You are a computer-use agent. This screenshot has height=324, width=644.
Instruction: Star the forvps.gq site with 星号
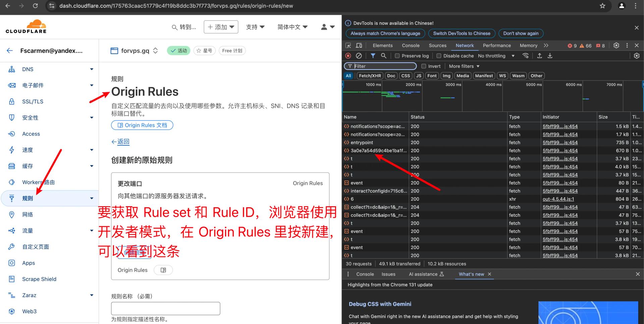204,51
